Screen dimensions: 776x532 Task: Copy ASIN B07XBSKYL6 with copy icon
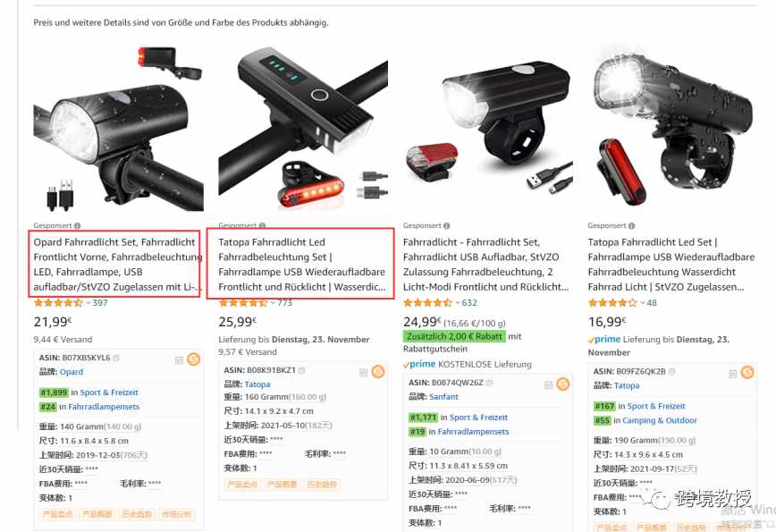click(116, 358)
